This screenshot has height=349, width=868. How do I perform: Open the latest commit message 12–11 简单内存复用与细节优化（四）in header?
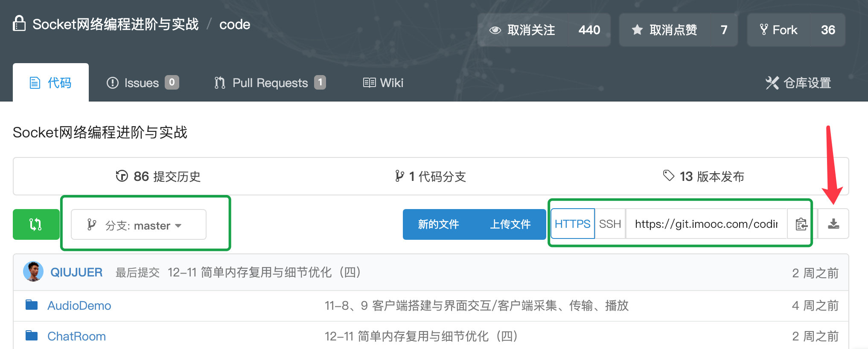tap(265, 272)
